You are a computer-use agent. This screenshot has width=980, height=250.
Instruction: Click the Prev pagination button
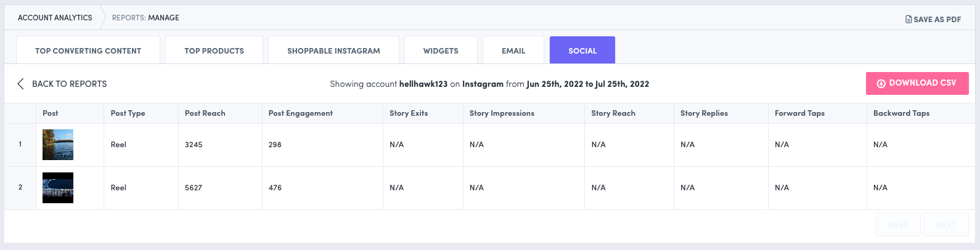(x=898, y=225)
